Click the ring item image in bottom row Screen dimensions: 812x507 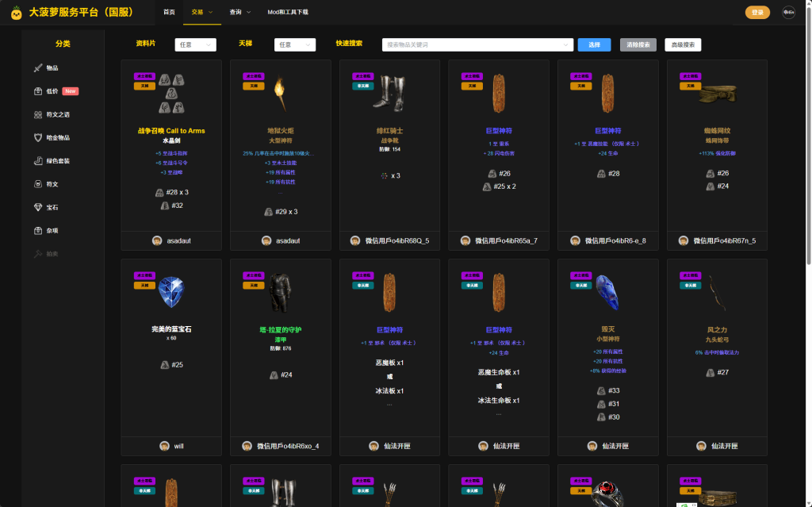pyautogui.click(x=607, y=494)
